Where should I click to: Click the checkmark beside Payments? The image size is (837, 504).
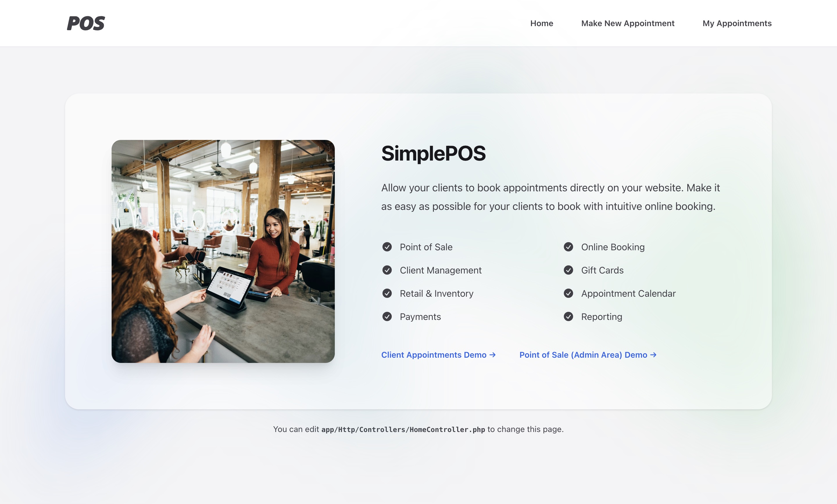(387, 316)
